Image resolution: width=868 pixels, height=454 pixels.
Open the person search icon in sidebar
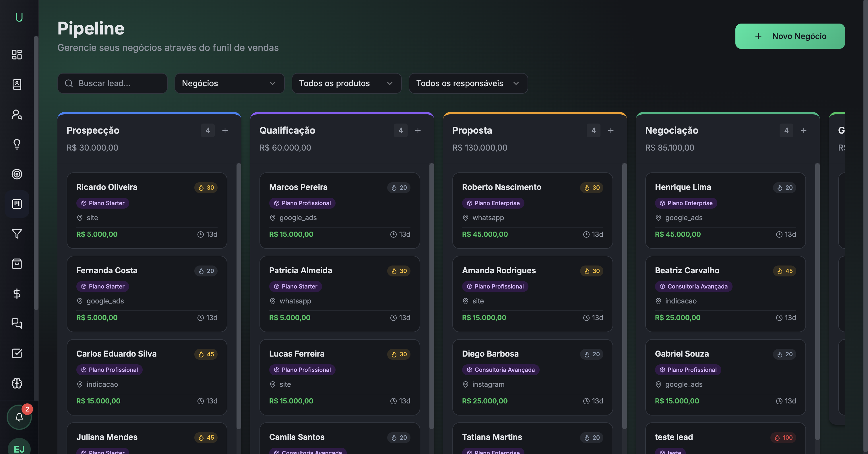point(17,114)
